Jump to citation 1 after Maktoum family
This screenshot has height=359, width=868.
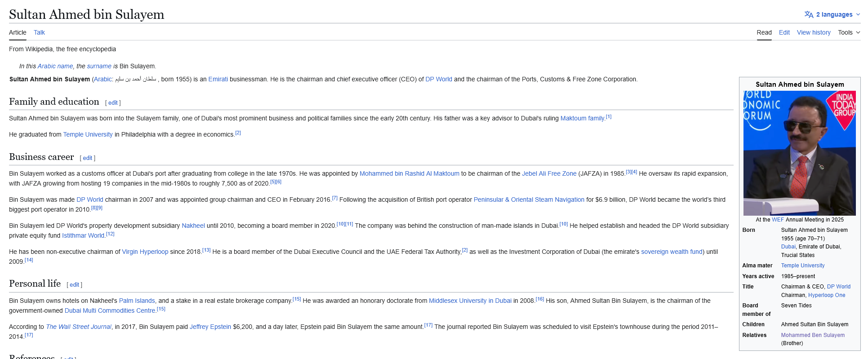coord(609,117)
